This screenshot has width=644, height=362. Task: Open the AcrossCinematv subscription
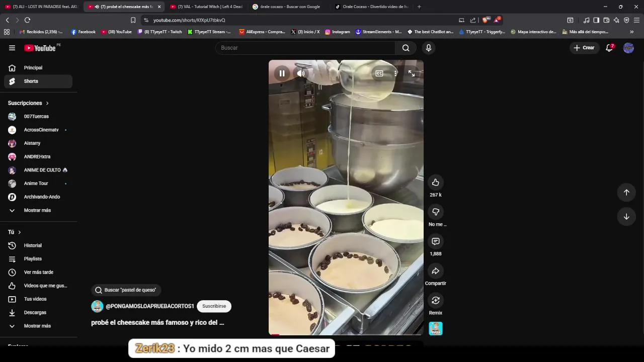pyautogui.click(x=38, y=130)
